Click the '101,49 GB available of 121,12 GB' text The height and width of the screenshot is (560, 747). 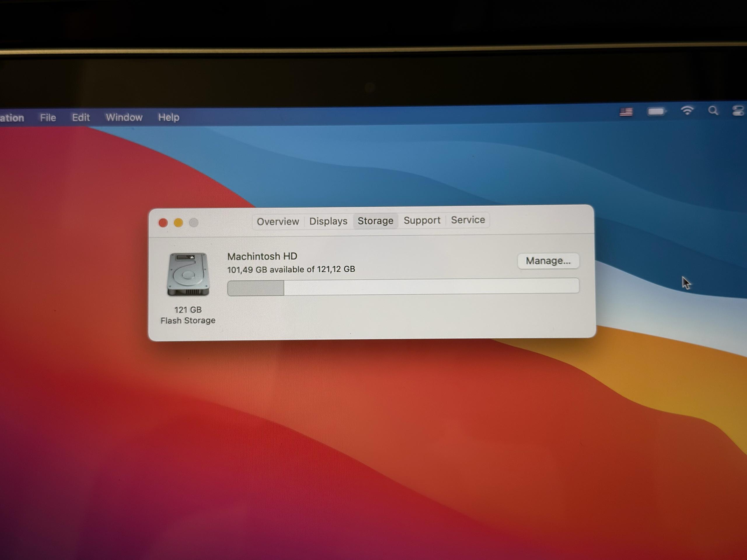(x=291, y=269)
